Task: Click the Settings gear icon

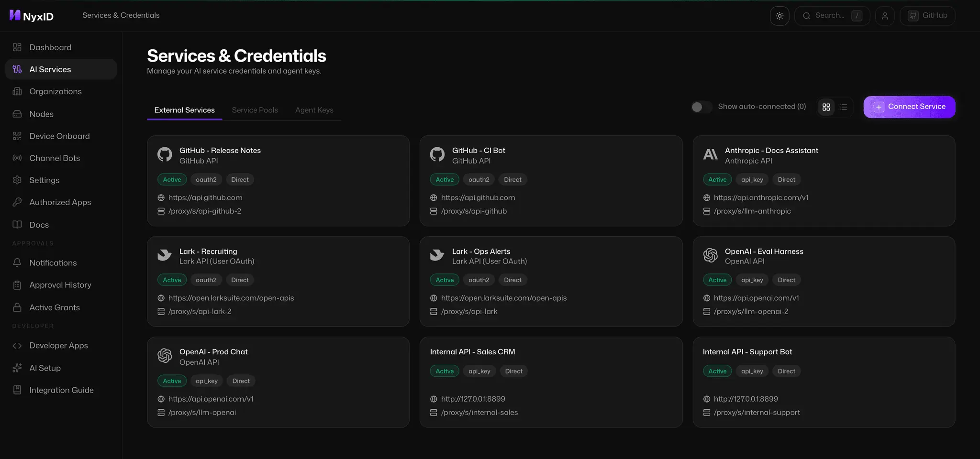Action: click(x=17, y=180)
